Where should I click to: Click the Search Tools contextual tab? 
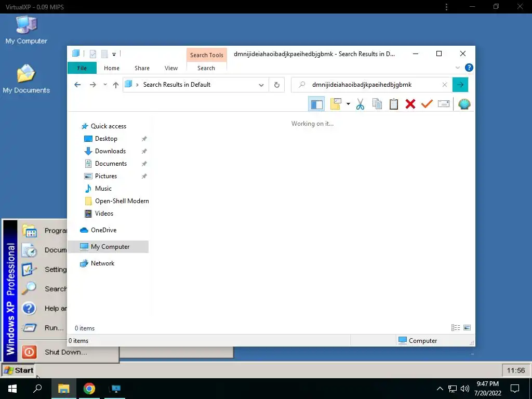pos(207,55)
